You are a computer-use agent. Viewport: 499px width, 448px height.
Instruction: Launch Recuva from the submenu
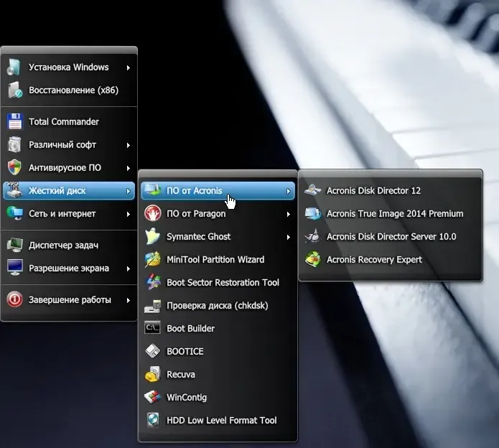[218, 374]
